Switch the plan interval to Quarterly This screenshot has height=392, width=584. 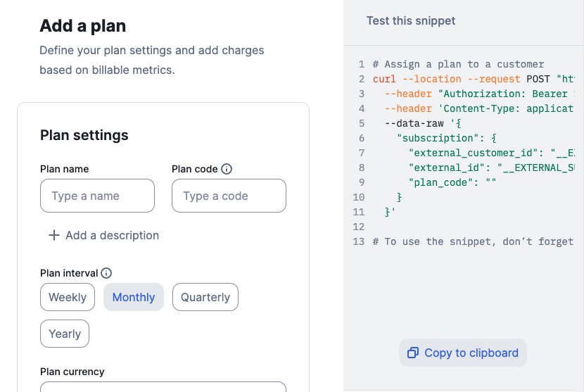205,297
